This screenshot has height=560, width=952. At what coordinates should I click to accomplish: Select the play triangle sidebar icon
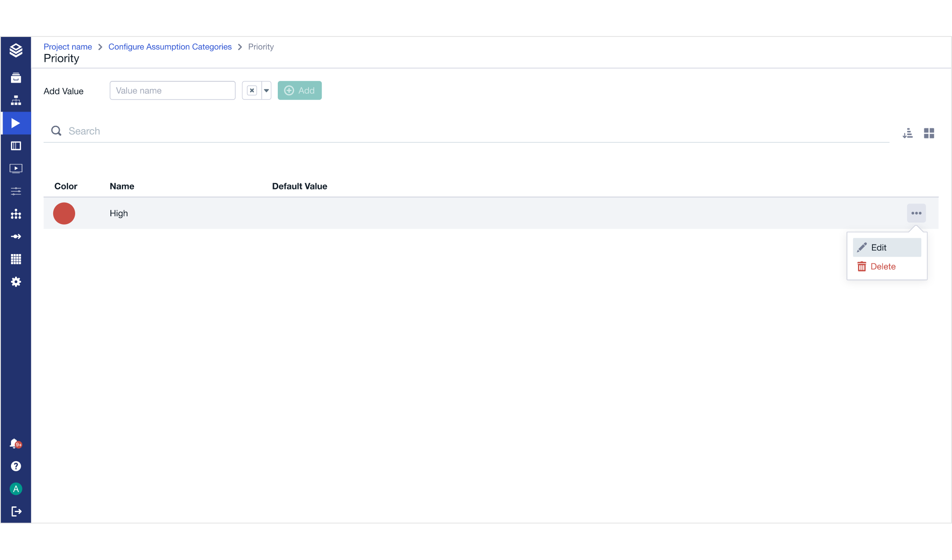pyautogui.click(x=16, y=123)
